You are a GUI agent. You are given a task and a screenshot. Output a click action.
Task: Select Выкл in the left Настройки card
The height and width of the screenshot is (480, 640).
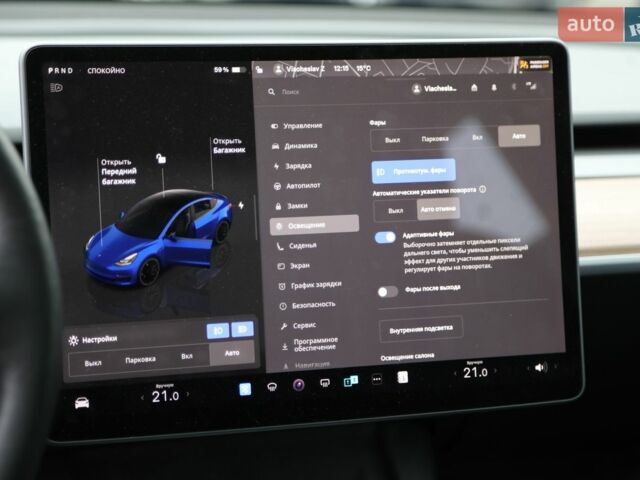93,363
